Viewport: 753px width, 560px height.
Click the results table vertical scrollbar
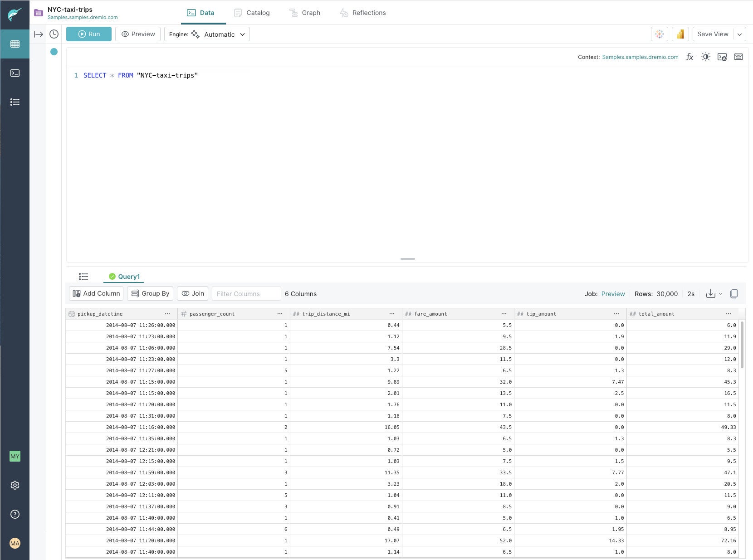[742, 345]
